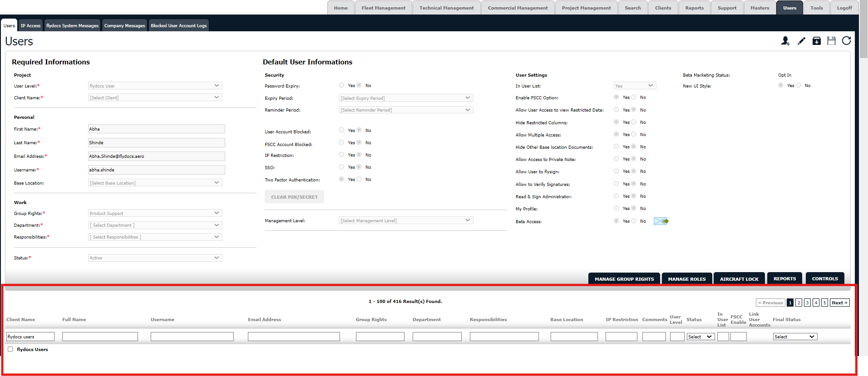Click the Username filter input box
Image resolution: width=868 pixels, height=376 pixels.
pos(192,337)
